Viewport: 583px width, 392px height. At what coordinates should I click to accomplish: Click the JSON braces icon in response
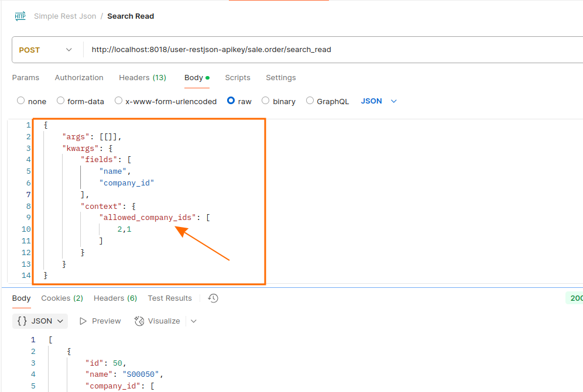[22, 321]
